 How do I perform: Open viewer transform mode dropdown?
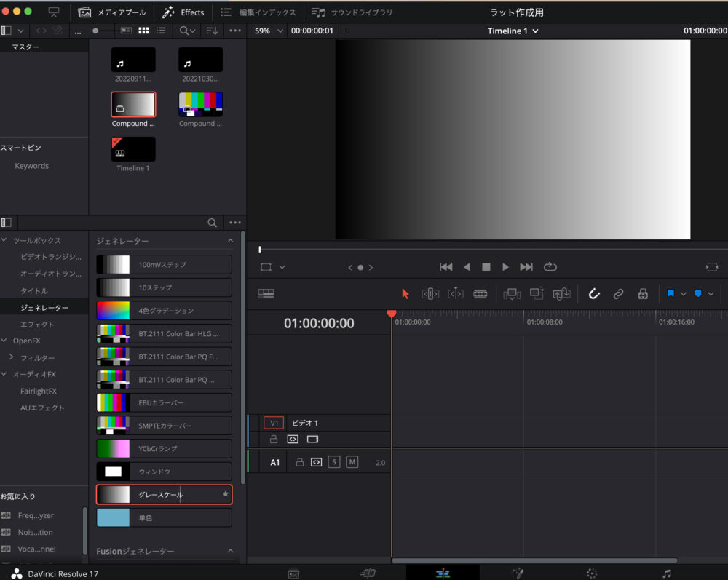point(282,267)
